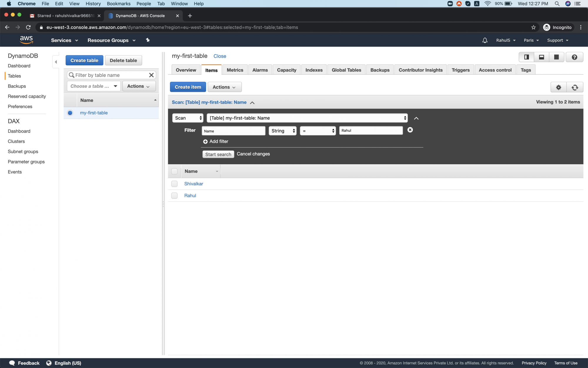
Task: Check the checkbox next to Shivalkar
Action: (174, 183)
